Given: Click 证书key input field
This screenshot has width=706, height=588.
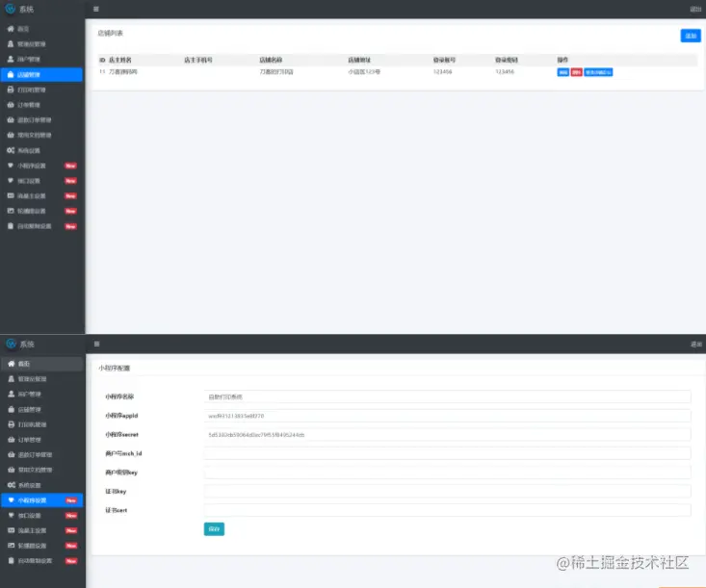Looking at the screenshot, I should tap(447, 491).
